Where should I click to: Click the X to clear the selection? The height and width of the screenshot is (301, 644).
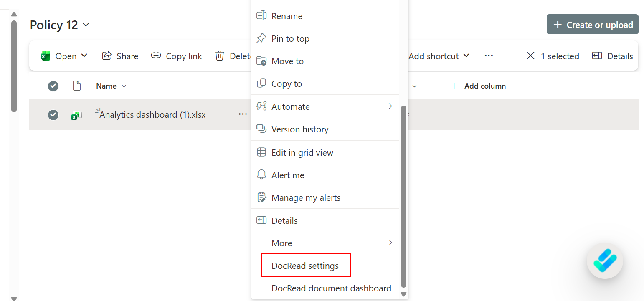(x=530, y=56)
